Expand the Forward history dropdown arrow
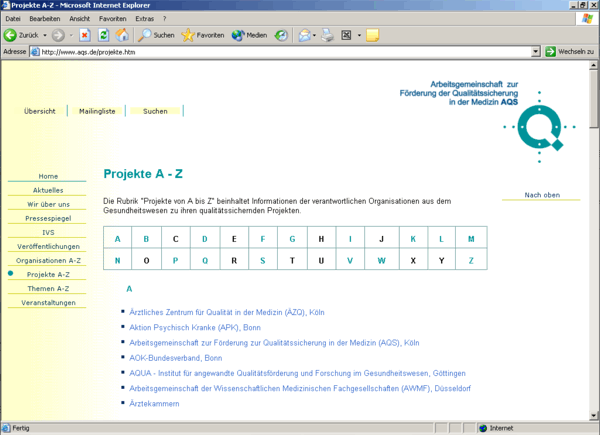600x435 pixels. click(71, 35)
